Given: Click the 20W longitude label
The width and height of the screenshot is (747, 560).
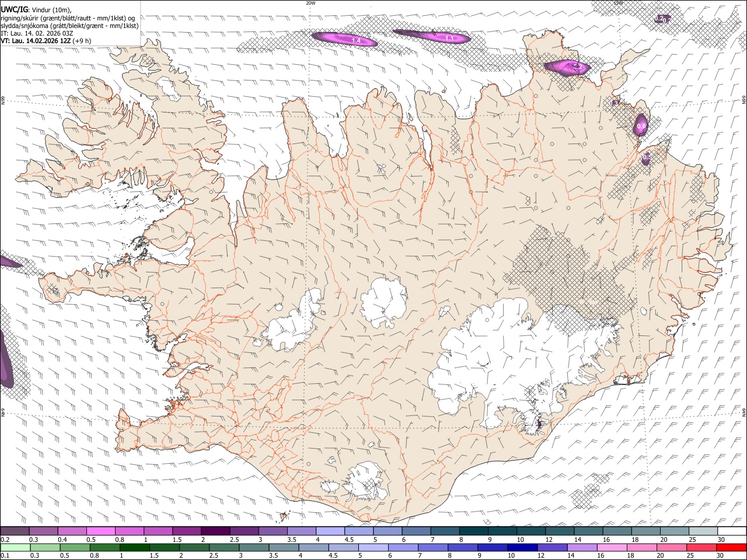Looking at the screenshot, I should tap(310, 3).
